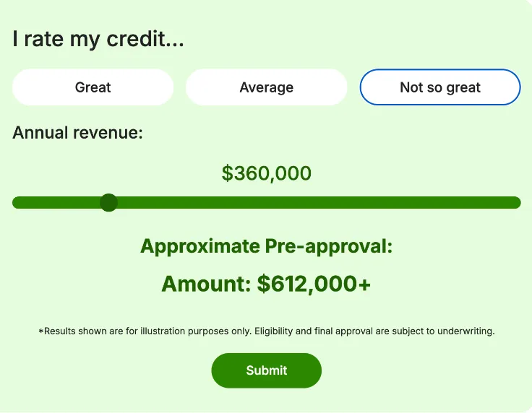Click the $360,000 revenue value
The image size is (532, 413).
coord(266,173)
